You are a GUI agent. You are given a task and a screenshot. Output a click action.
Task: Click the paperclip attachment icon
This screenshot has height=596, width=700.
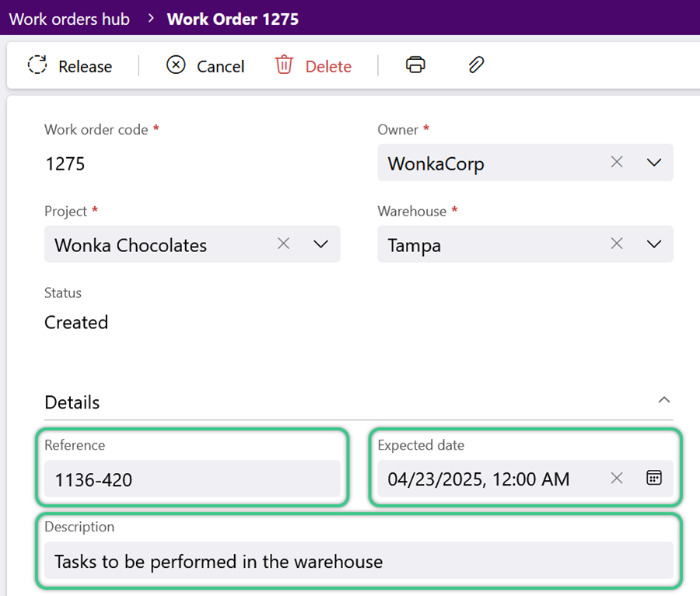pyautogui.click(x=476, y=65)
